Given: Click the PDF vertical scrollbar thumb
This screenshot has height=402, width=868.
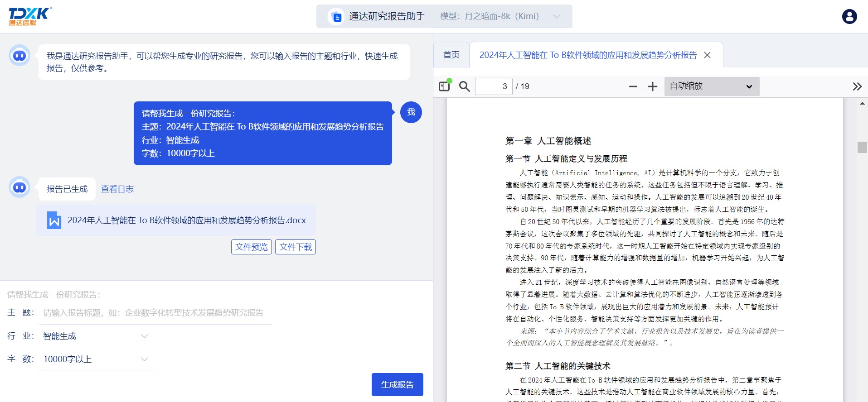Looking at the screenshot, I should click(862, 148).
